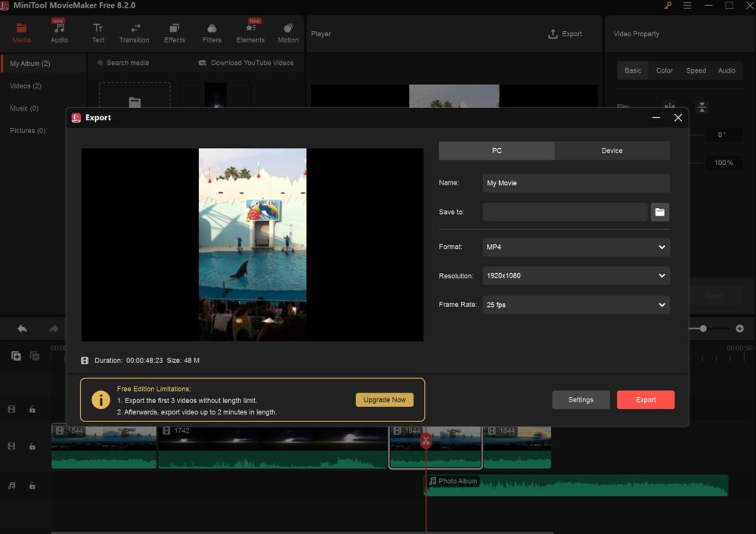Click the Redo arrow icon
The image size is (756, 534).
54,328
